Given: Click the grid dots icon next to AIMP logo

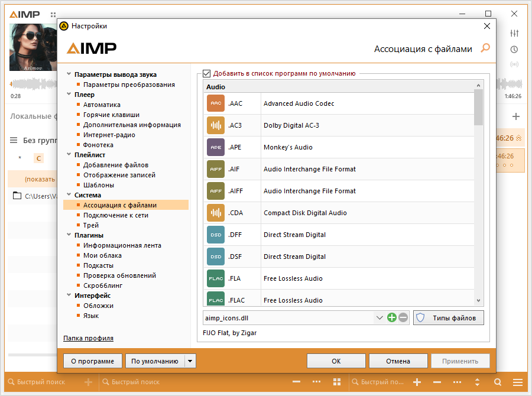Looking at the screenshot, I should pyautogui.click(x=53, y=15).
